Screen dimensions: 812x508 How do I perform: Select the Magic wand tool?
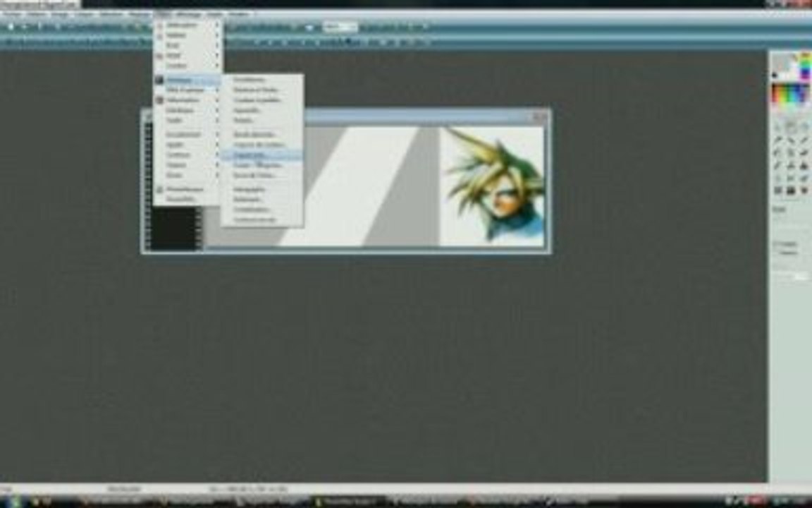pos(791,140)
